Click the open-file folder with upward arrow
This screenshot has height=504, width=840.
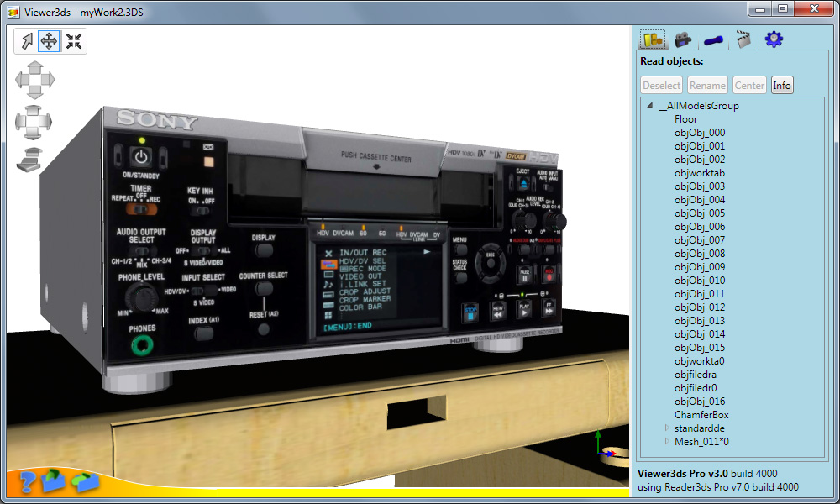(52, 480)
